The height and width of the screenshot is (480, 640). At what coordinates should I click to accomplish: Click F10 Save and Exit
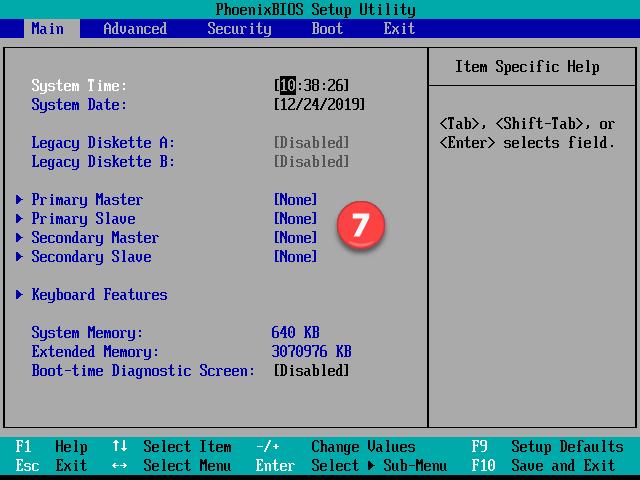point(543,465)
